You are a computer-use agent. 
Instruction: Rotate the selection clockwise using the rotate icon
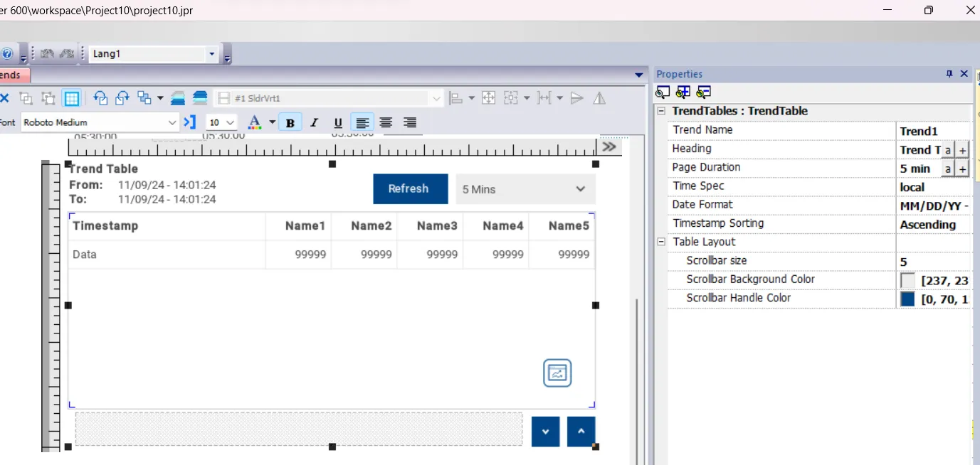122,97
